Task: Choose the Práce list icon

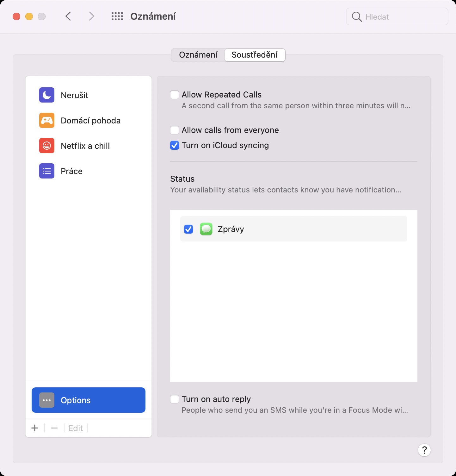Action: coord(47,171)
